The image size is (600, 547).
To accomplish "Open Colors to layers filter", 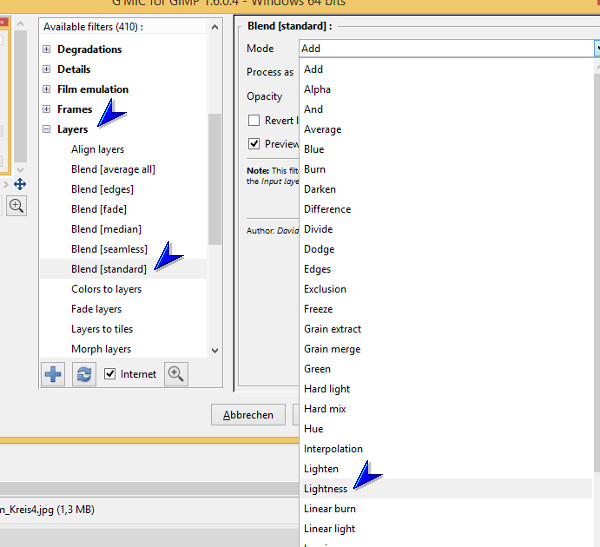I will (x=106, y=289).
